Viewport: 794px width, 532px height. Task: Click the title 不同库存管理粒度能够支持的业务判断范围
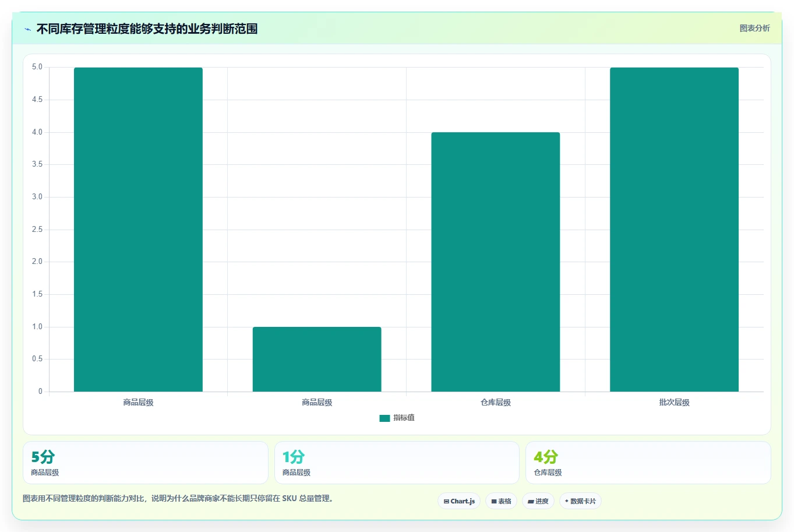(x=147, y=29)
